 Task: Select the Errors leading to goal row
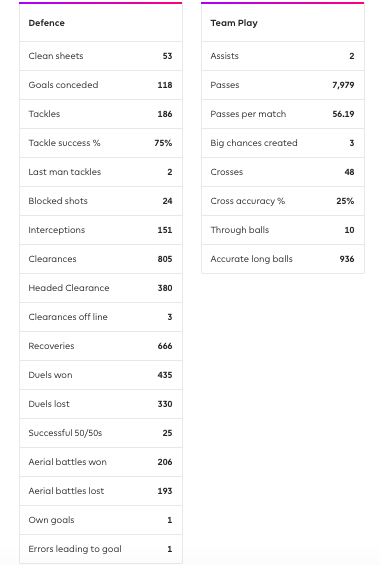(x=101, y=549)
